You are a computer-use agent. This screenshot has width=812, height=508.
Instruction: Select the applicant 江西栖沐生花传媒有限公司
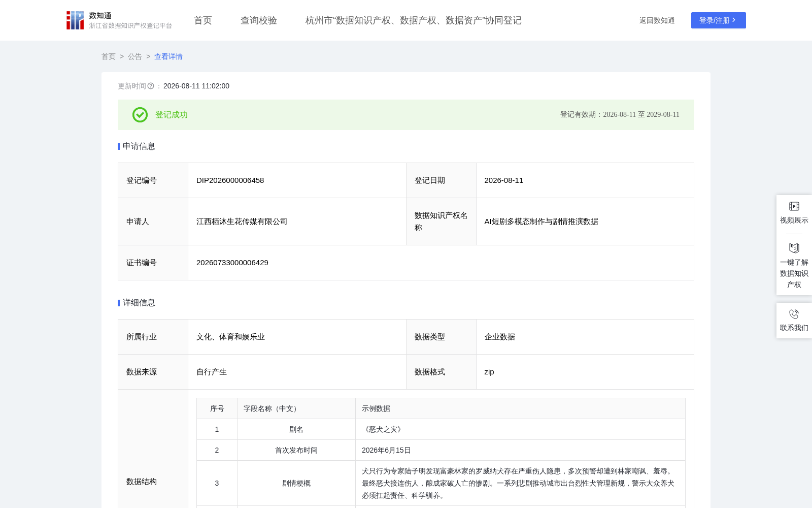click(x=242, y=221)
